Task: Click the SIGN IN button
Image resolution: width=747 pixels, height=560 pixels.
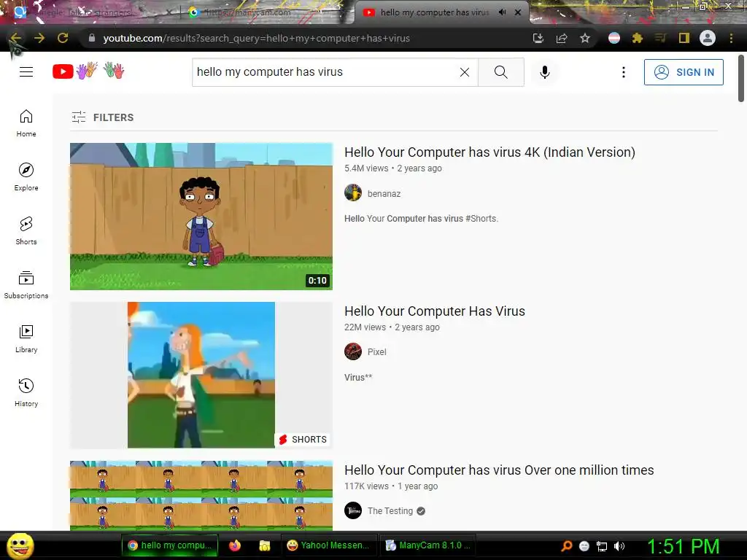Action: (x=684, y=72)
